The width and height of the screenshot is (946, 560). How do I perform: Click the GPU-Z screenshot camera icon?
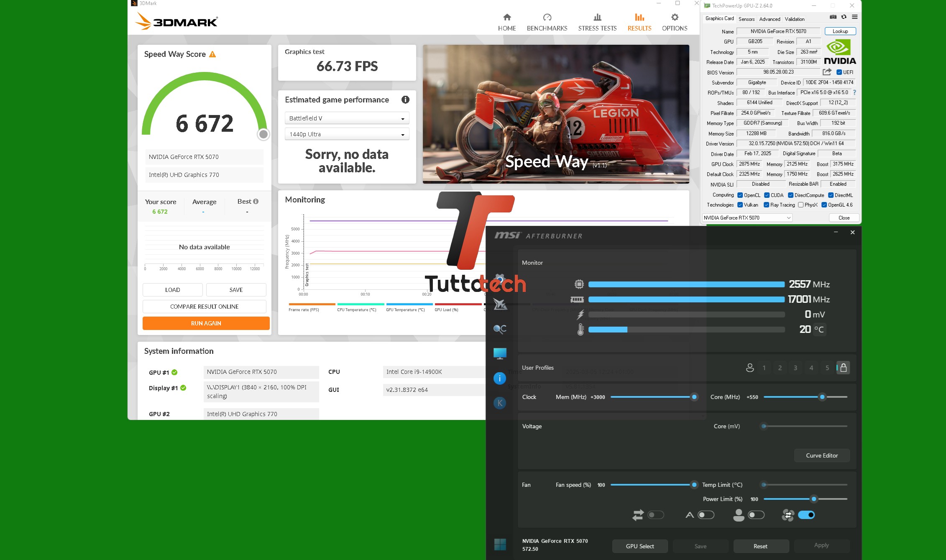[833, 17]
